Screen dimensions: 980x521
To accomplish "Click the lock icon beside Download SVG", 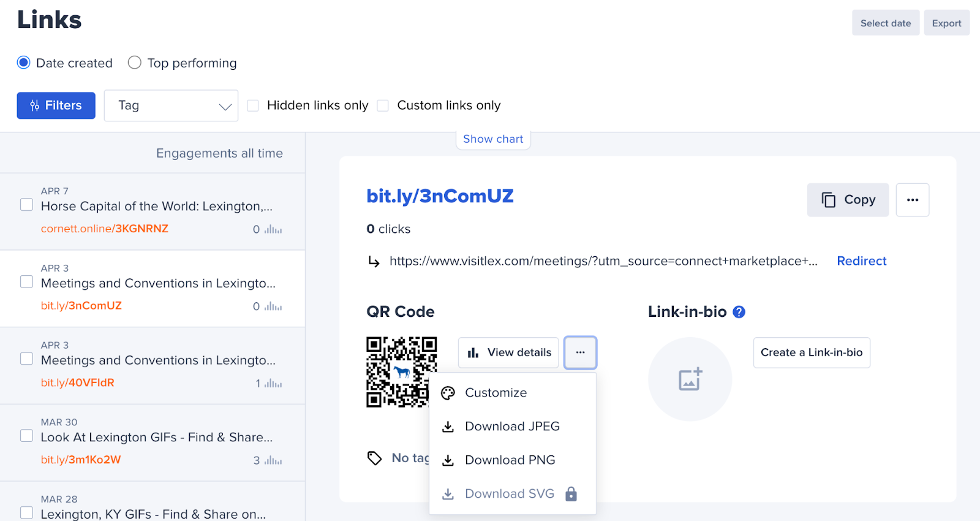I will click(x=571, y=493).
